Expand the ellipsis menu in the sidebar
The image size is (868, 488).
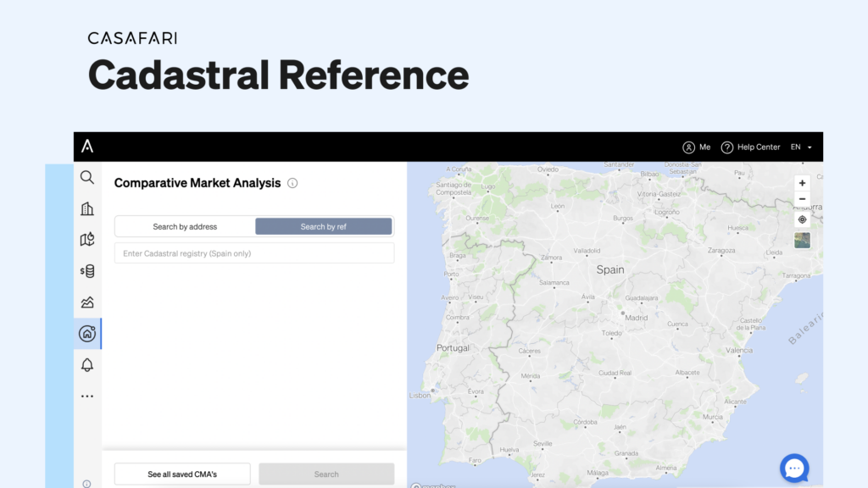pyautogui.click(x=86, y=395)
